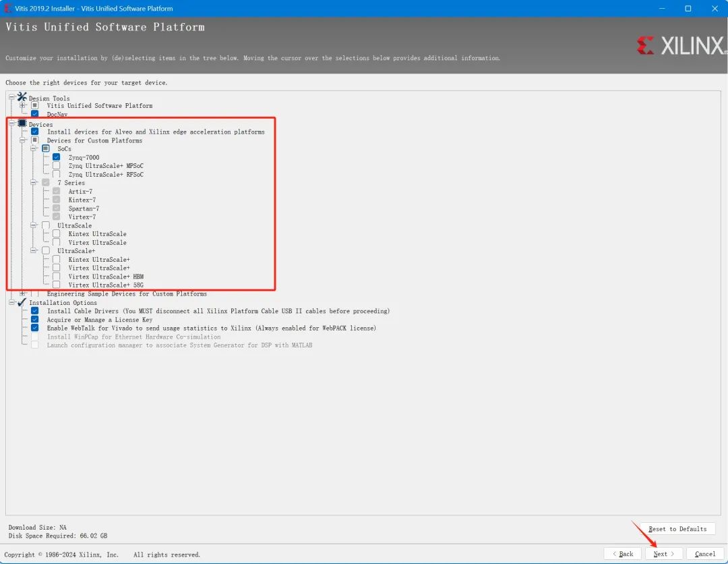
Task: Click the Installation Options checkmark icon
Action: (x=22, y=302)
